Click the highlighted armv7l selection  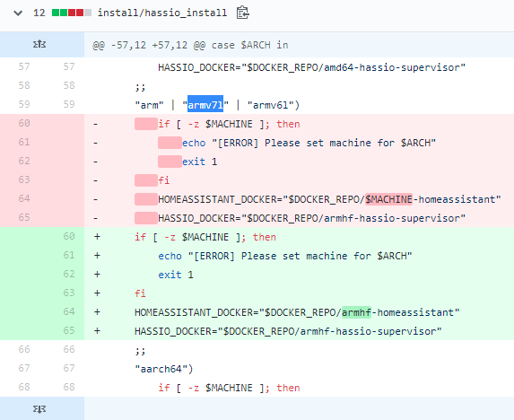pyautogui.click(x=205, y=105)
